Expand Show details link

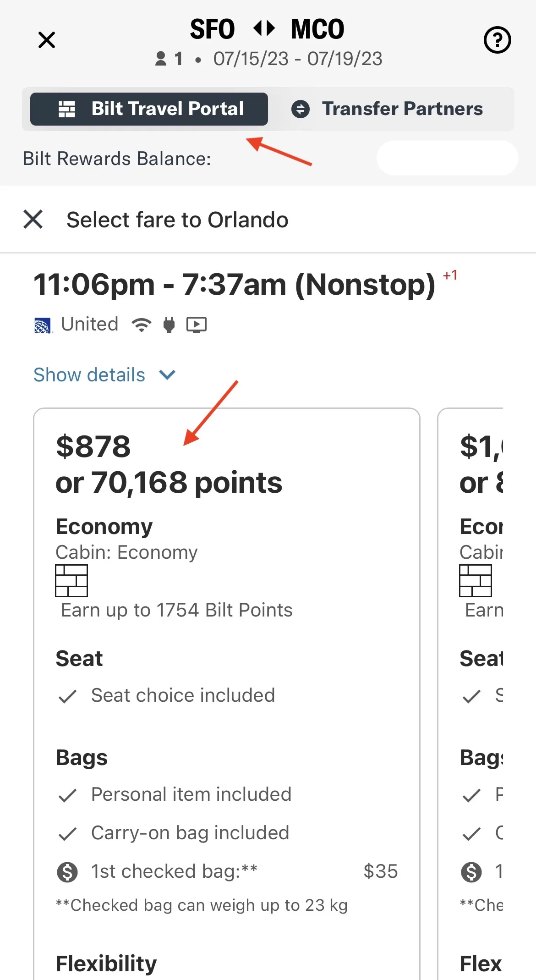tap(89, 375)
